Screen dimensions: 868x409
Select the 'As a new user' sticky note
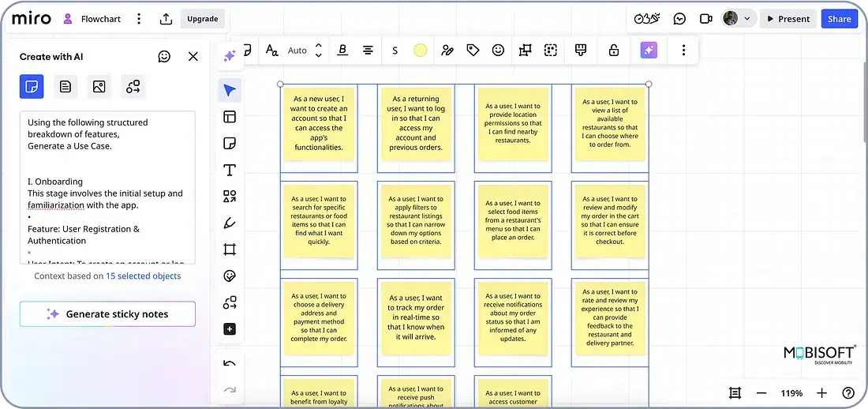pyautogui.click(x=319, y=124)
